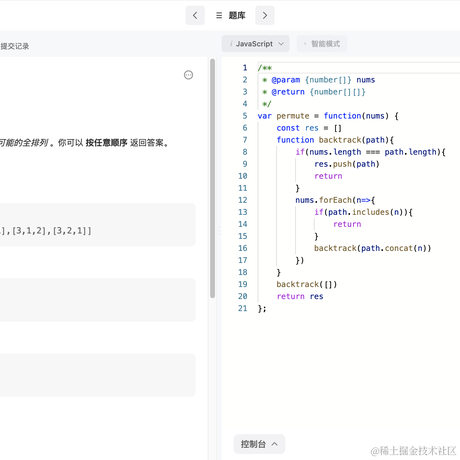Click the 'backtrack([])' code line

coord(307,284)
